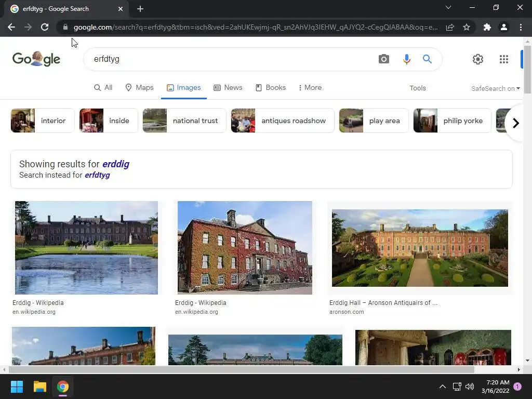Viewport: 532px width, 399px height.
Task: Click the blue magnifier search button
Action: (x=427, y=59)
